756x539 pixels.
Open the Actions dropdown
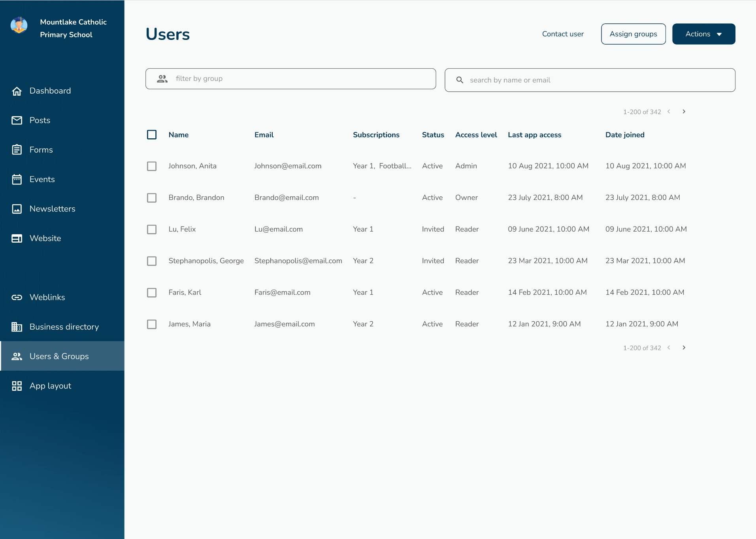(x=703, y=34)
